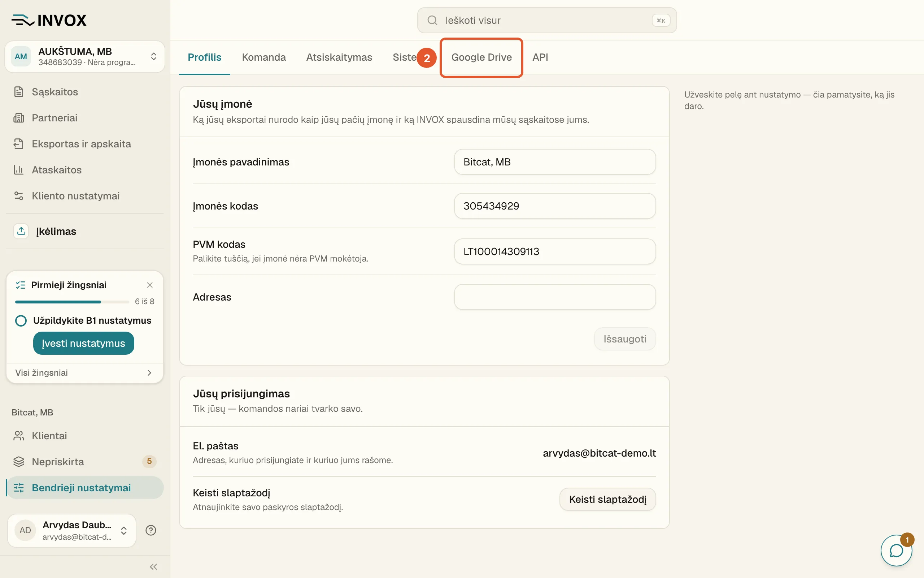This screenshot has width=924, height=578.
Task: Click the ⌘K shortcut badge
Action: pos(661,21)
